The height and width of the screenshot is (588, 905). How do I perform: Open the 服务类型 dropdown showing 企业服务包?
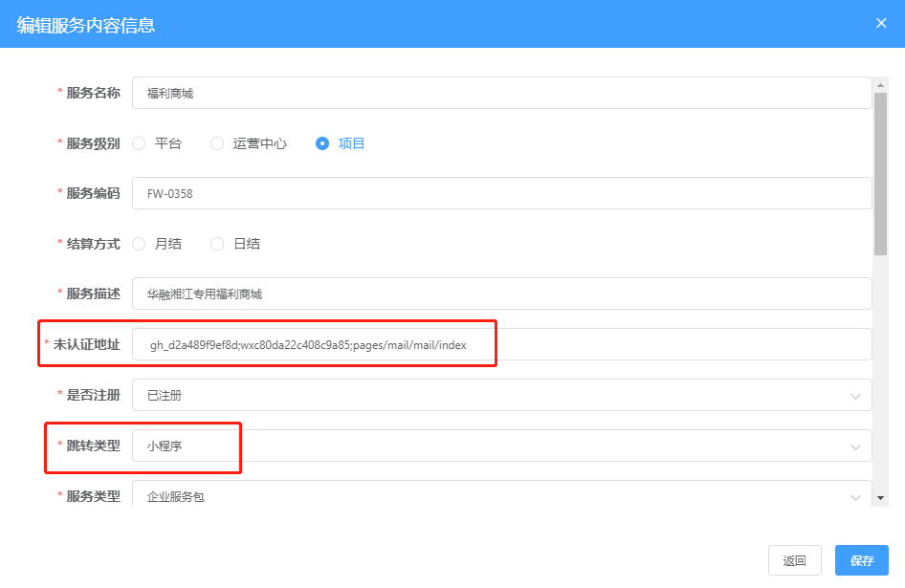[x=501, y=496]
